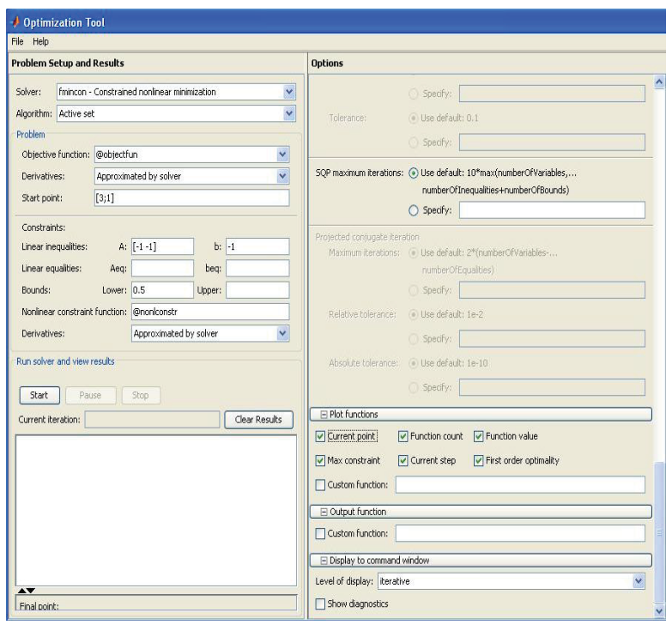Image resolution: width=672 pixels, height=625 pixels.
Task: Enable Plot functions Custom function checkbox
Action: [320, 485]
